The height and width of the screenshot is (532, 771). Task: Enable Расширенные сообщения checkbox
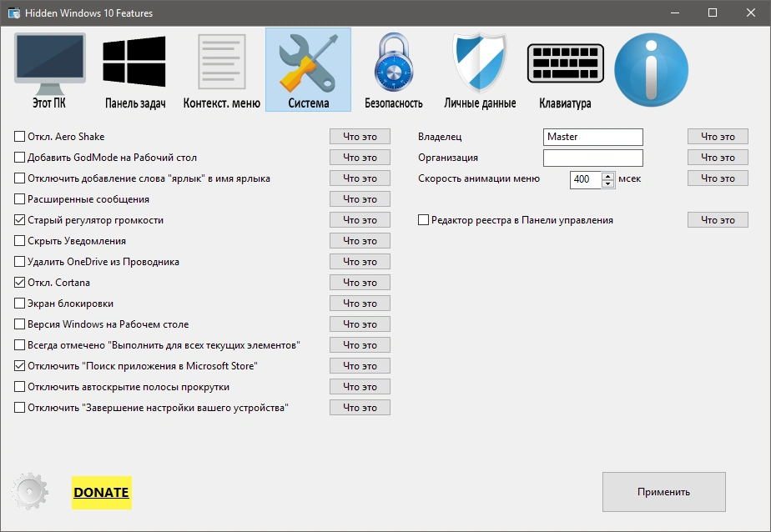point(20,199)
